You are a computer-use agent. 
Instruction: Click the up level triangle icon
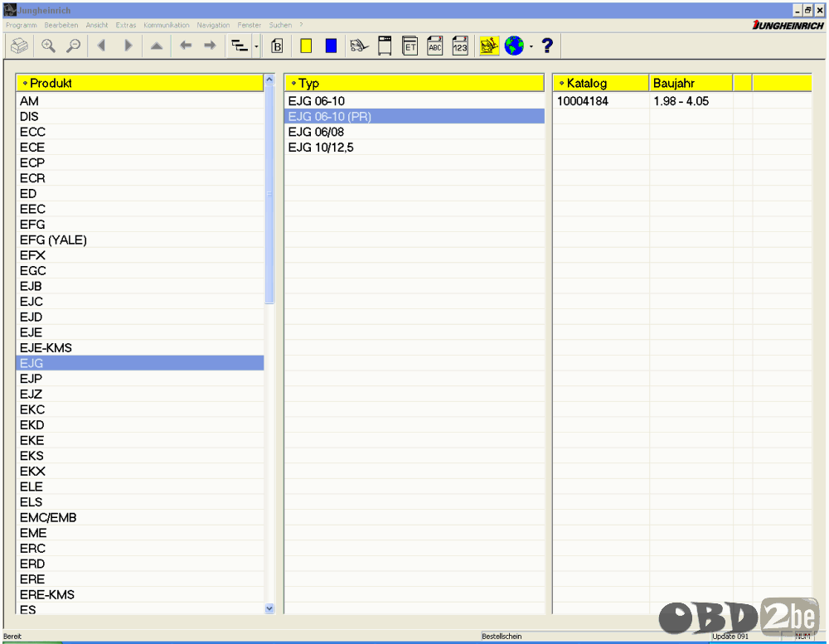[x=157, y=46]
